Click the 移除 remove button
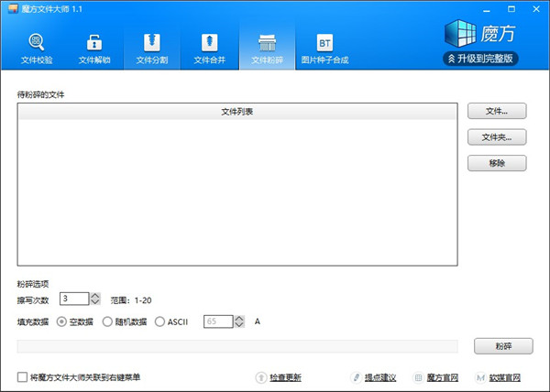 497,163
